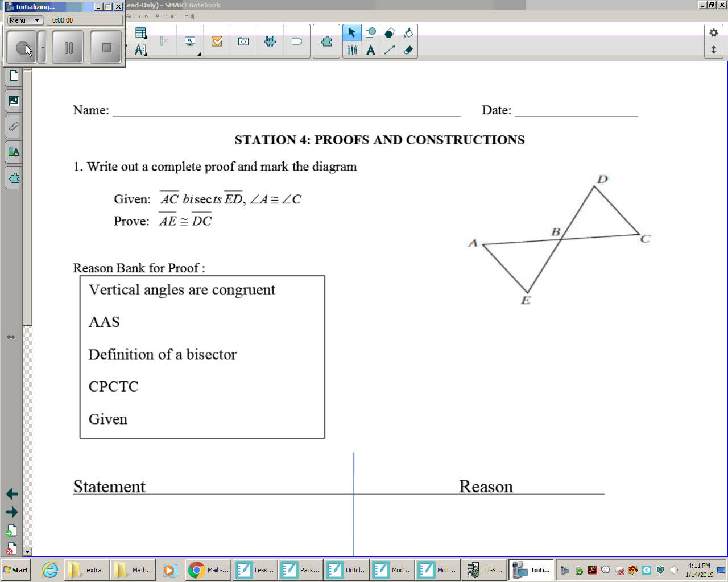This screenshot has width=728, height=582.
Task: Switch to the 'Pack...' Notebook window
Action: (300, 569)
